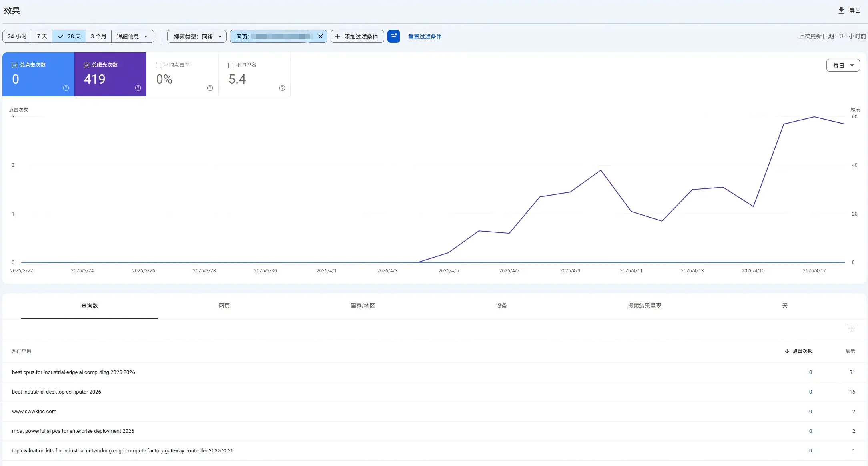868x466 pixels.
Task: Select query 'top evaluation kits for industrial networking'
Action: (123, 451)
